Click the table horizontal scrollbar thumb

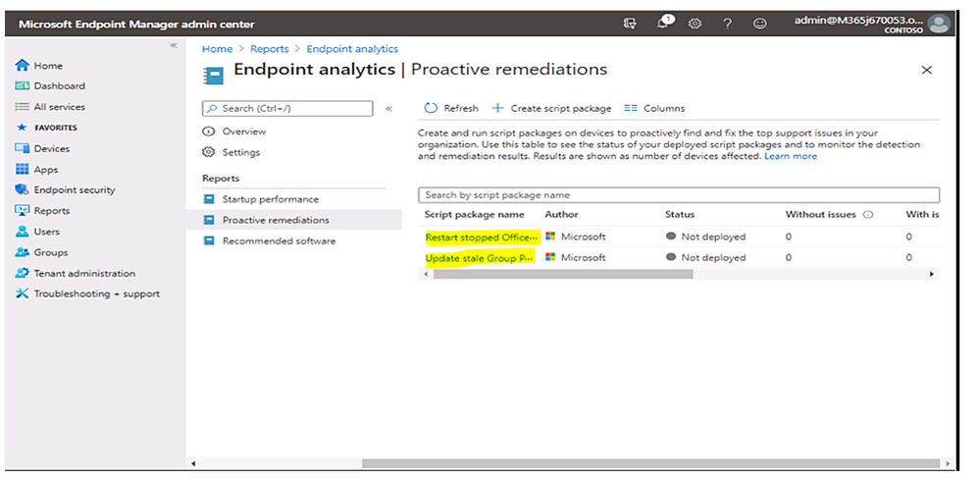click(562, 274)
